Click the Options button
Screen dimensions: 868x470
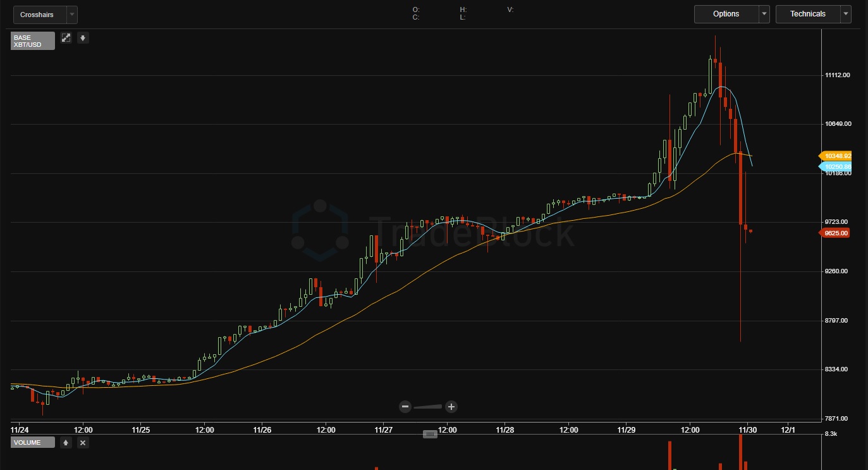point(726,14)
